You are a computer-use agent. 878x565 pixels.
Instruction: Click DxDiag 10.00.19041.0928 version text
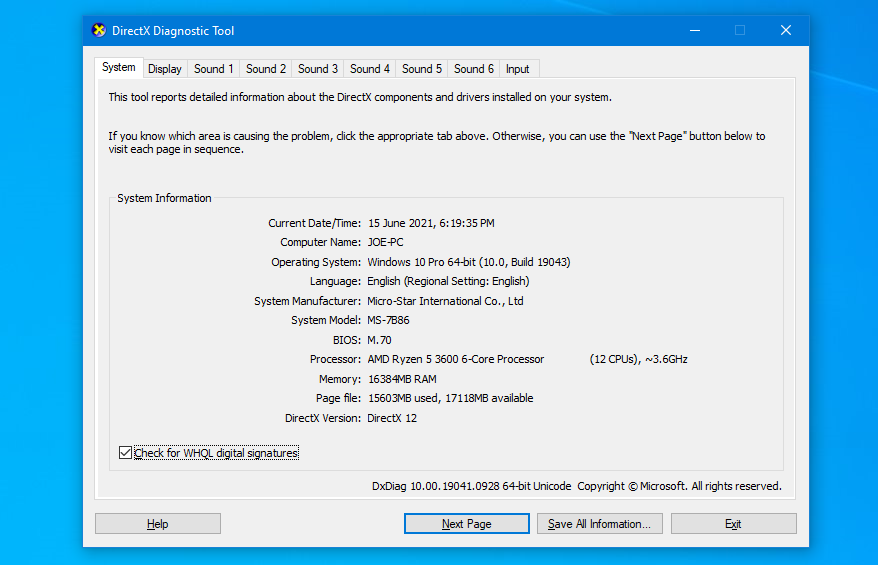pyautogui.click(x=471, y=486)
